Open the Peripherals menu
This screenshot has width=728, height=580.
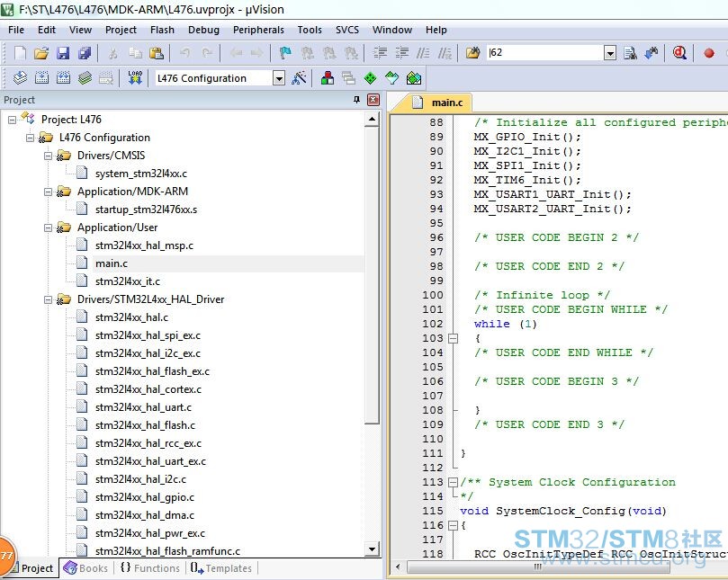[258, 30]
